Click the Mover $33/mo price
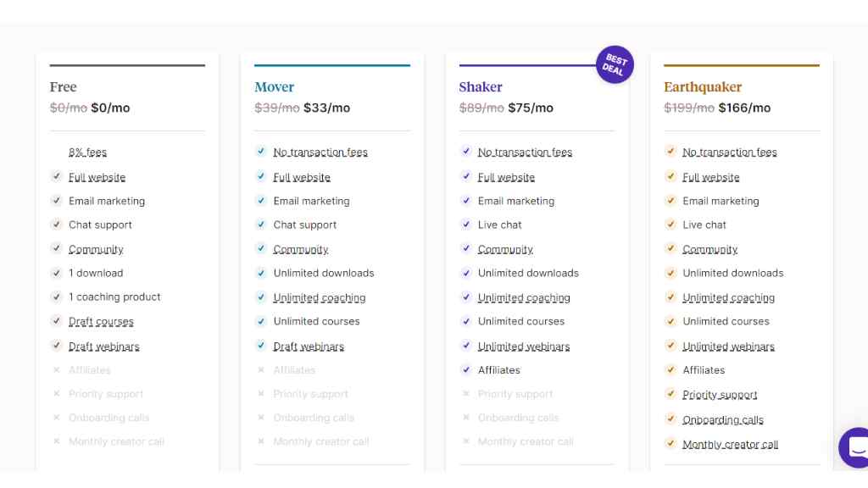Viewport: 868px width, 488px height. tap(326, 108)
